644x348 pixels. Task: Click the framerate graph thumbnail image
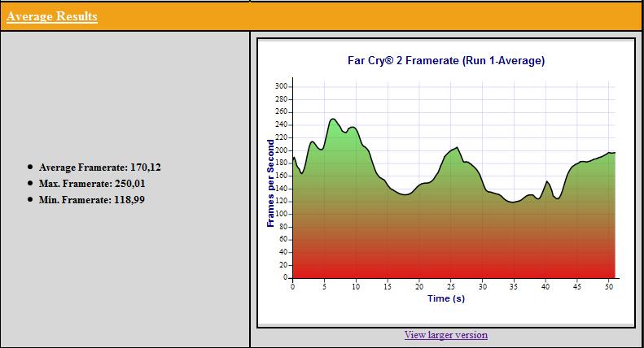(446, 183)
